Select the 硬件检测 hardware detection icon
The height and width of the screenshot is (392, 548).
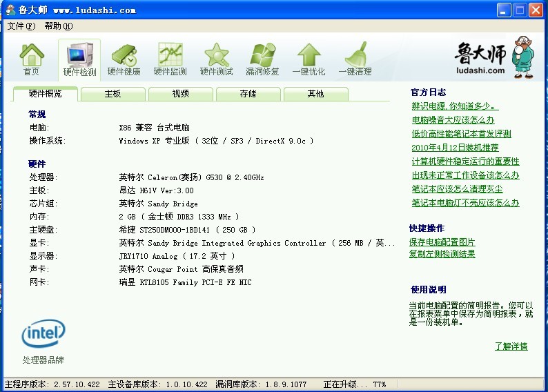click(79, 59)
